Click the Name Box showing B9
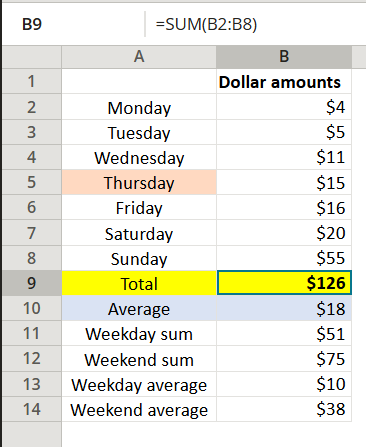The image size is (386, 447). [73, 24]
